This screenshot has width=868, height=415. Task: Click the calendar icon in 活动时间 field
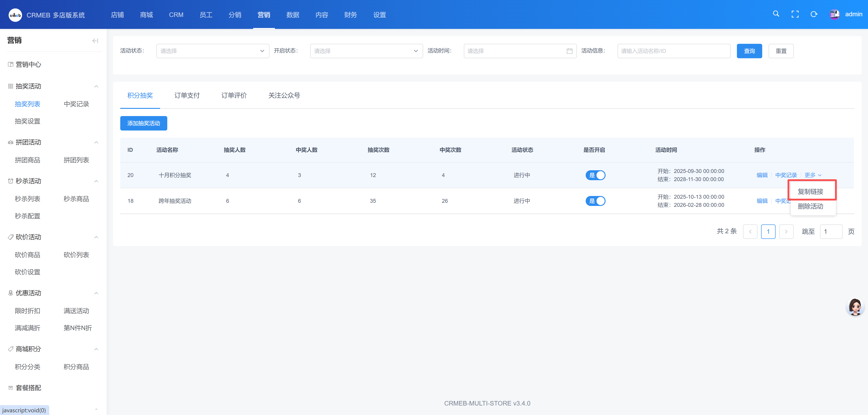coord(569,51)
